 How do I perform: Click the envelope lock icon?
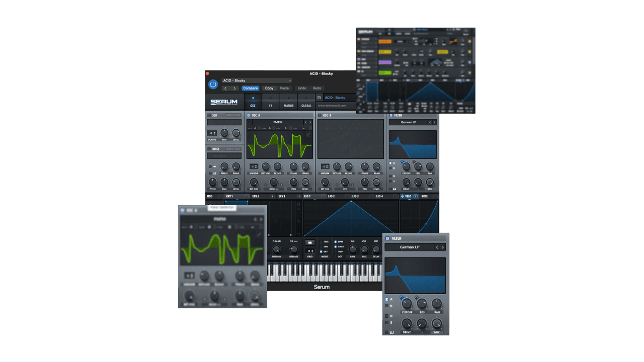299,204
